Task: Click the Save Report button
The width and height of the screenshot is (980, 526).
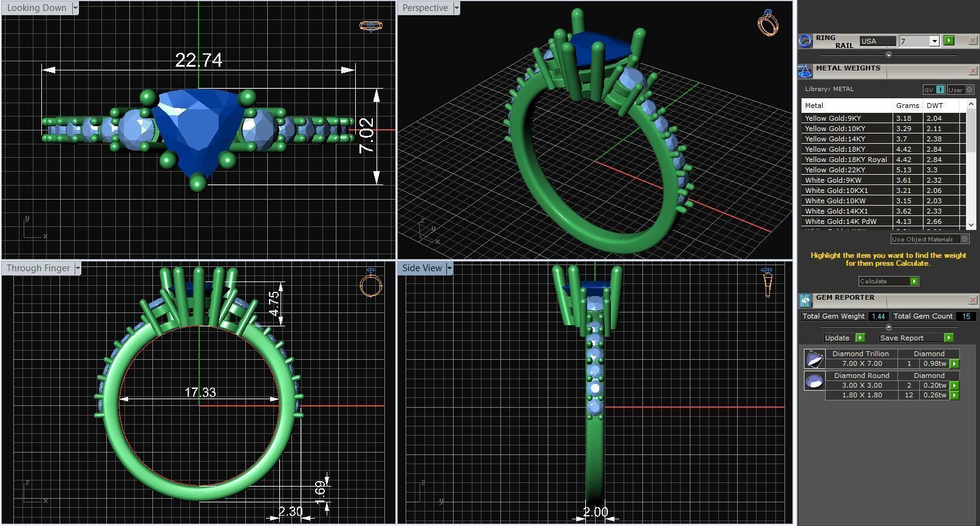Action: click(916, 337)
